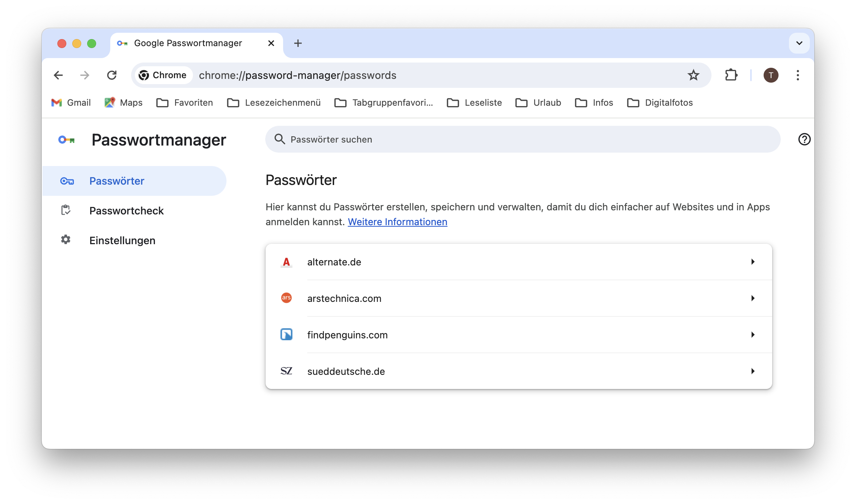Click the sueddeutsche.de SZ favicon
The height and width of the screenshot is (504, 856).
pos(286,371)
